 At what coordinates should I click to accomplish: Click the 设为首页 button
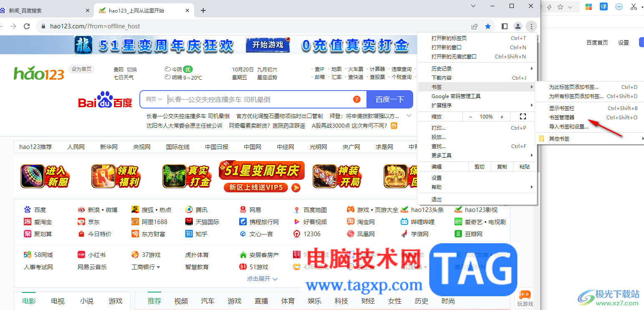(81, 69)
